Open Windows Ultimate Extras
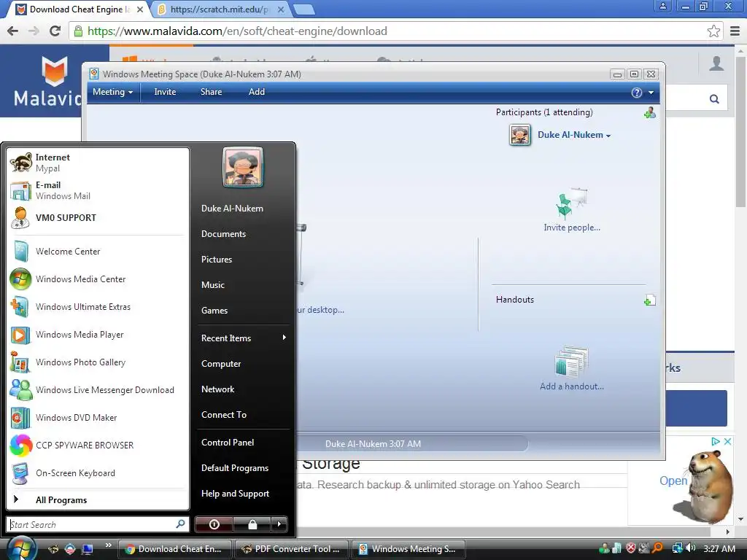Screen dimensions: 747x560 pyautogui.click(x=97, y=306)
